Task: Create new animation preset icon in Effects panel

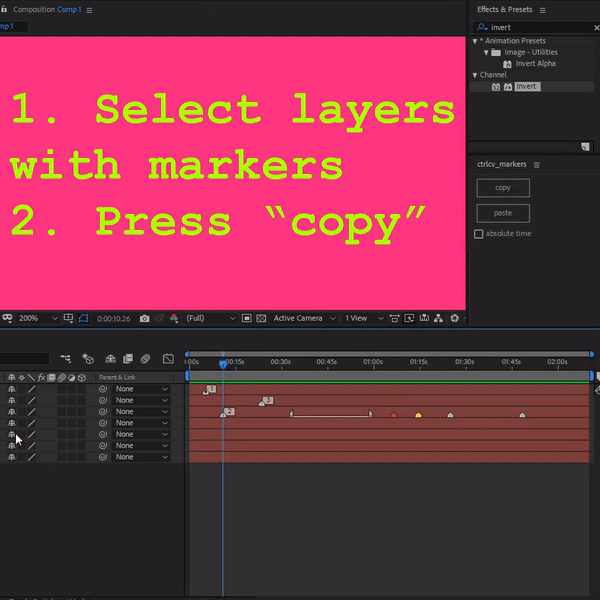Action: pos(585,147)
